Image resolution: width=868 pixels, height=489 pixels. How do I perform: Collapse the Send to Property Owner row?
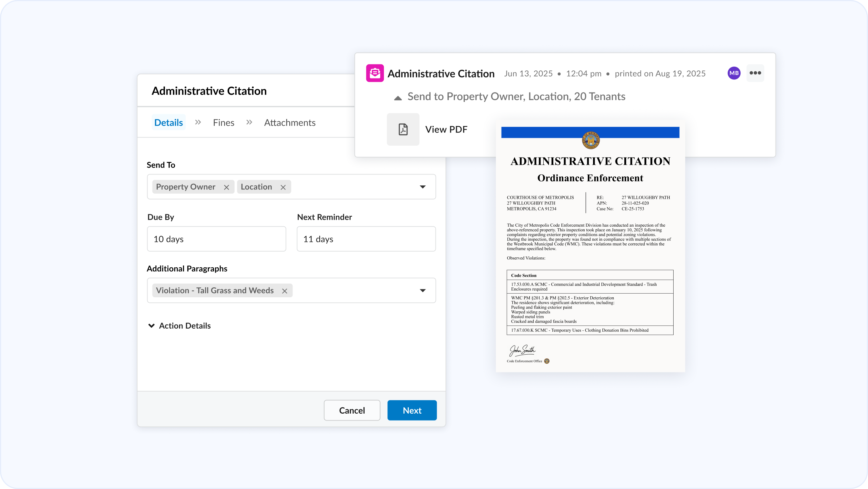398,98
